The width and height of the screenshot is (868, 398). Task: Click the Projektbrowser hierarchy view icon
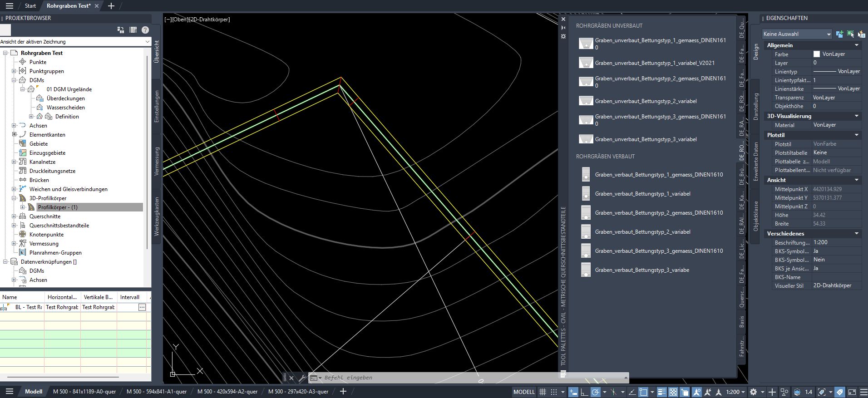(121, 30)
